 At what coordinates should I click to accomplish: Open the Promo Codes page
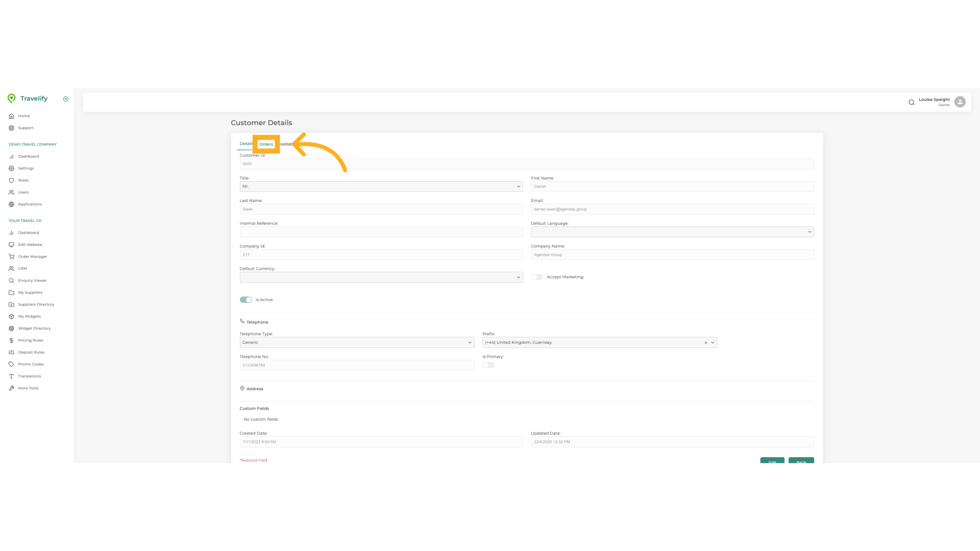pyautogui.click(x=30, y=364)
